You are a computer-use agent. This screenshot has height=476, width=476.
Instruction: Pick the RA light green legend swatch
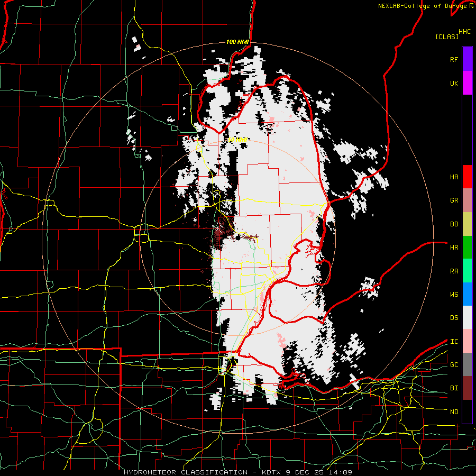click(x=467, y=271)
